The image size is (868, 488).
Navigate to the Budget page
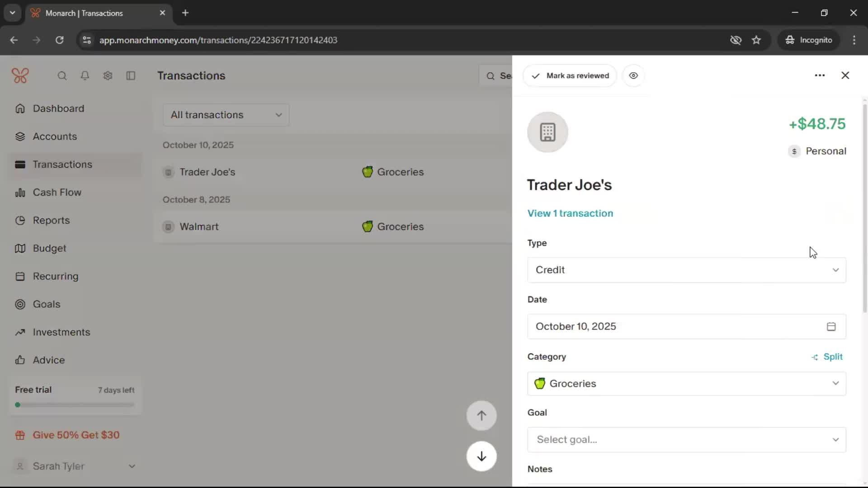(x=49, y=249)
